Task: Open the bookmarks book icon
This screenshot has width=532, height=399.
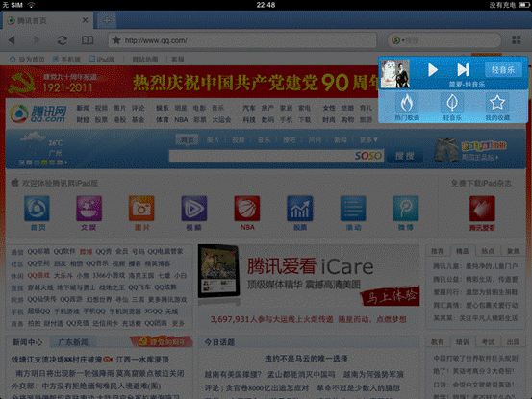Action: click(88, 40)
